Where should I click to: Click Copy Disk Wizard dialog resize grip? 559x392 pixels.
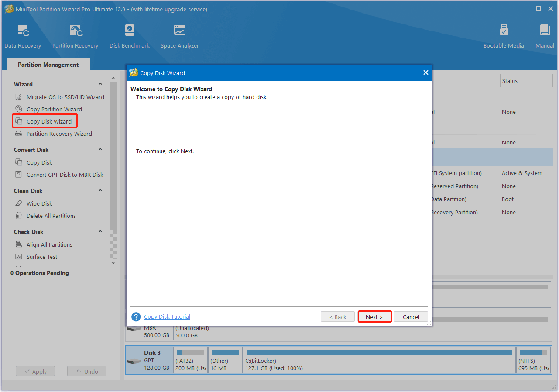429,323
